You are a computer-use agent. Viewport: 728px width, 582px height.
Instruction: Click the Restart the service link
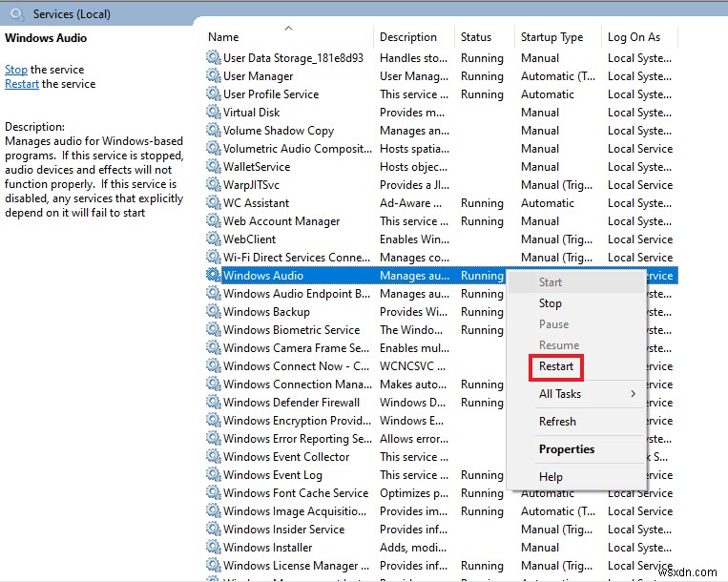[22, 84]
